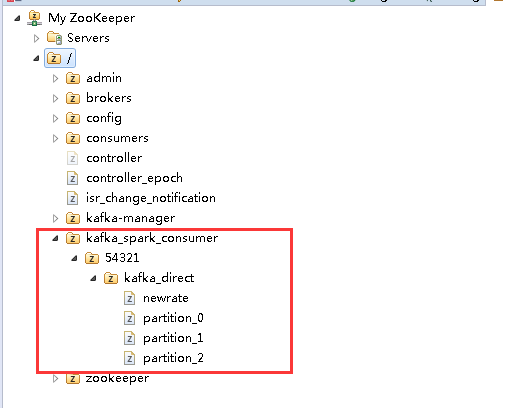This screenshot has width=516, height=408.
Task: Click the newrate znode file icon
Action: tap(129, 298)
